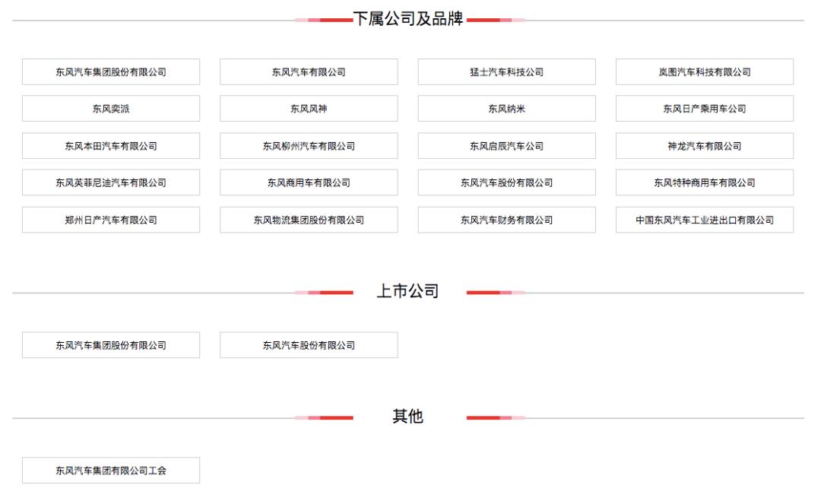The width and height of the screenshot is (821, 504).
Task: Open 东风汽车集团有限公司工会 under 其他
Action: click(x=110, y=470)
